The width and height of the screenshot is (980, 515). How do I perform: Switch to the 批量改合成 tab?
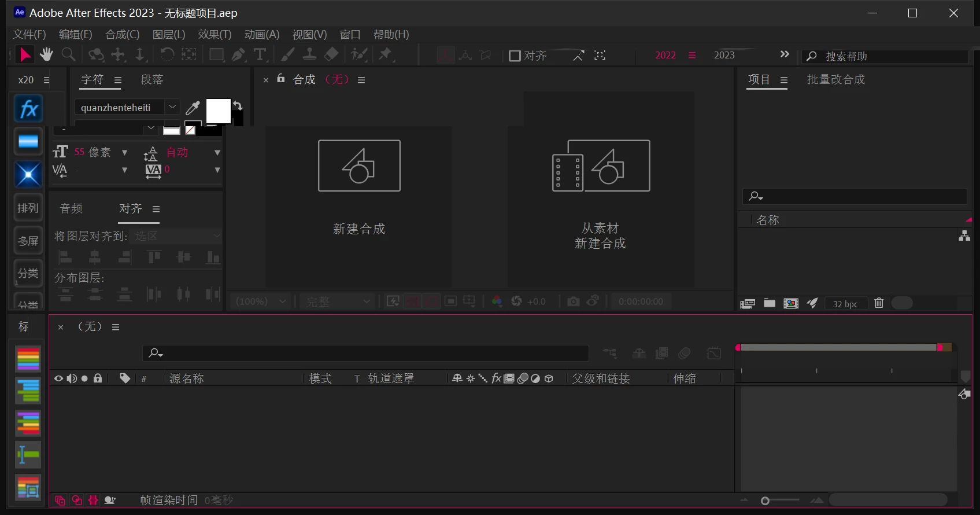[x=836, y=79]
